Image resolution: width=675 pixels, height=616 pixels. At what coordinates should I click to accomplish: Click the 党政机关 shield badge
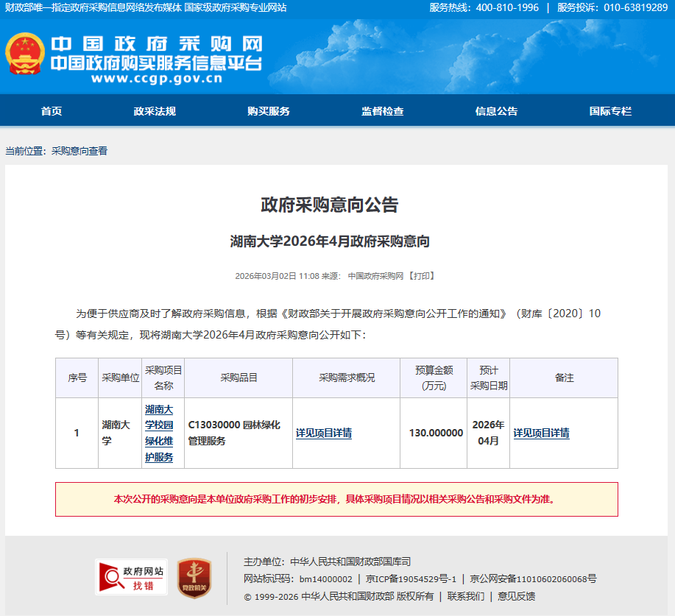[x=194, y=578]
